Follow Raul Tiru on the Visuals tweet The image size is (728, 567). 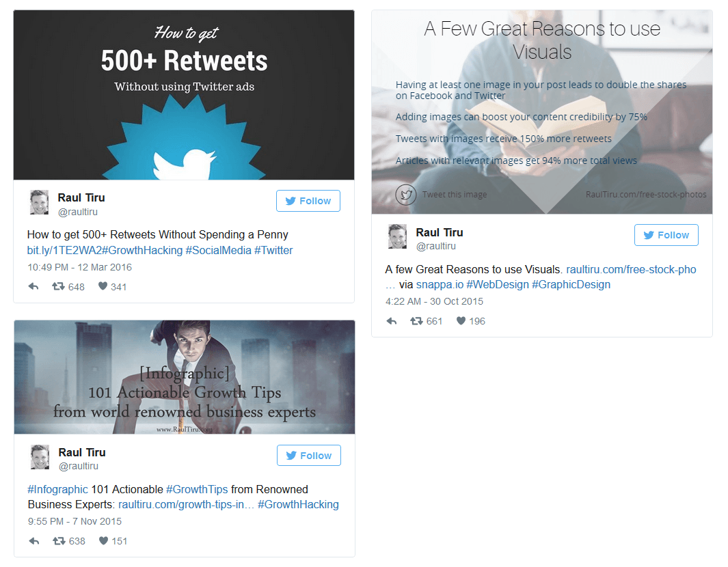(x=666, y=235)
